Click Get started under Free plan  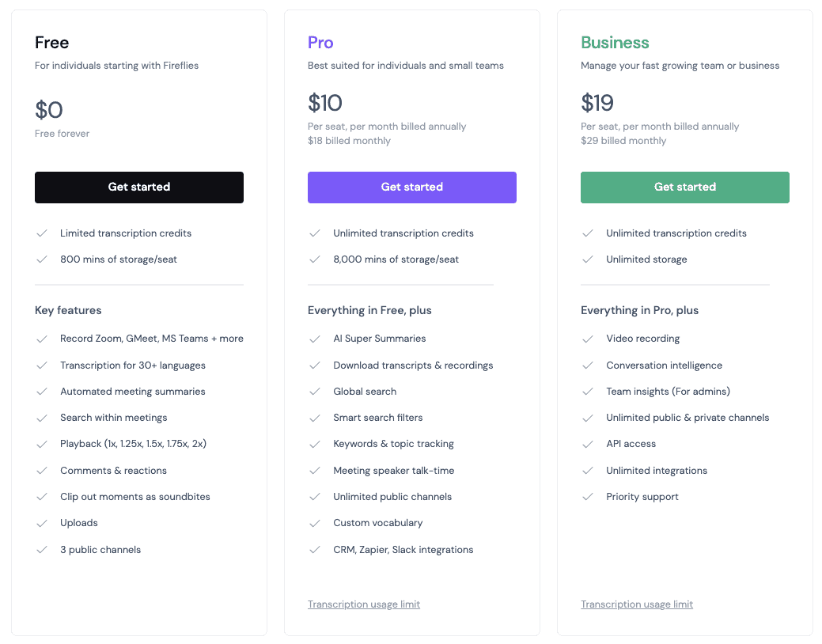139,188
